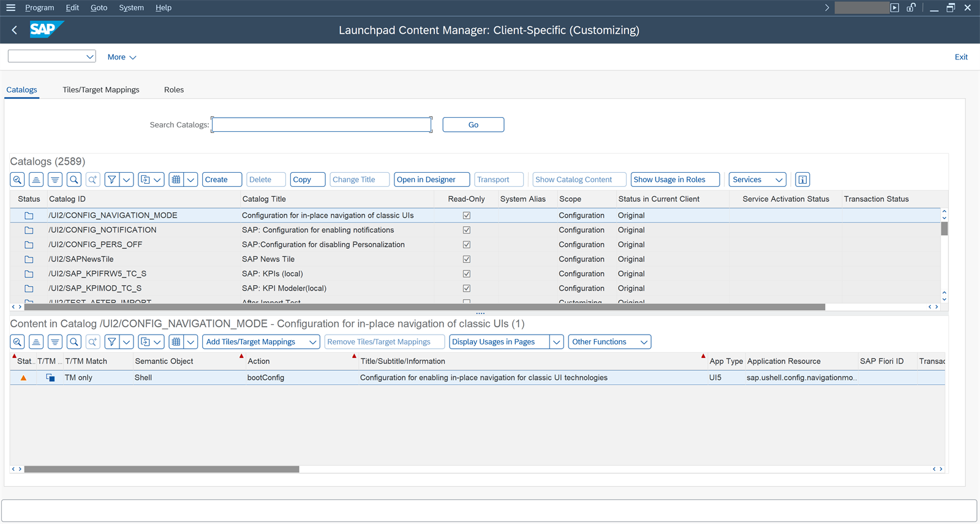Image resolution: width=980 pixels, height=524 pixels.
Task: Click folder icon for /UI2/CONFIG_NOTIFICATION catalog
Action: click(29, 230)
